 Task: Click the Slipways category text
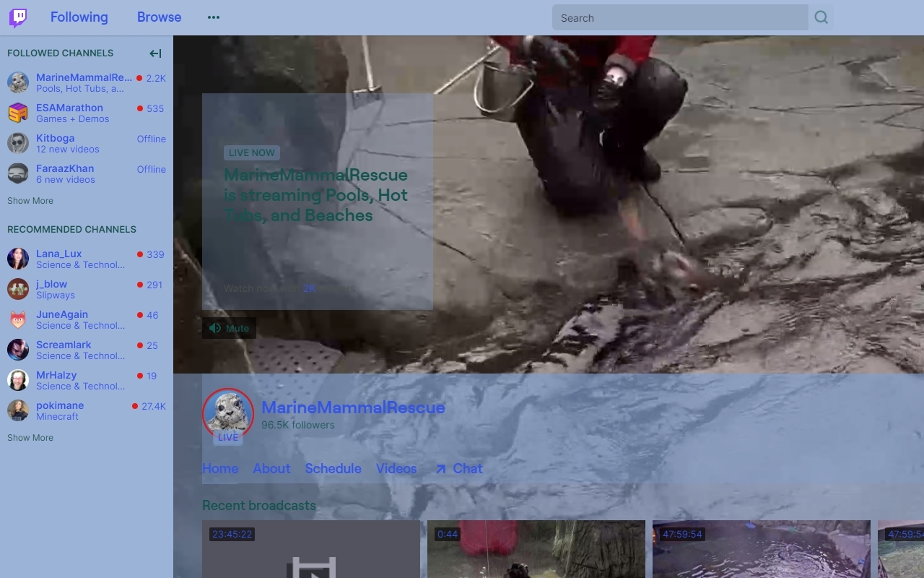(x=56, y=296)
